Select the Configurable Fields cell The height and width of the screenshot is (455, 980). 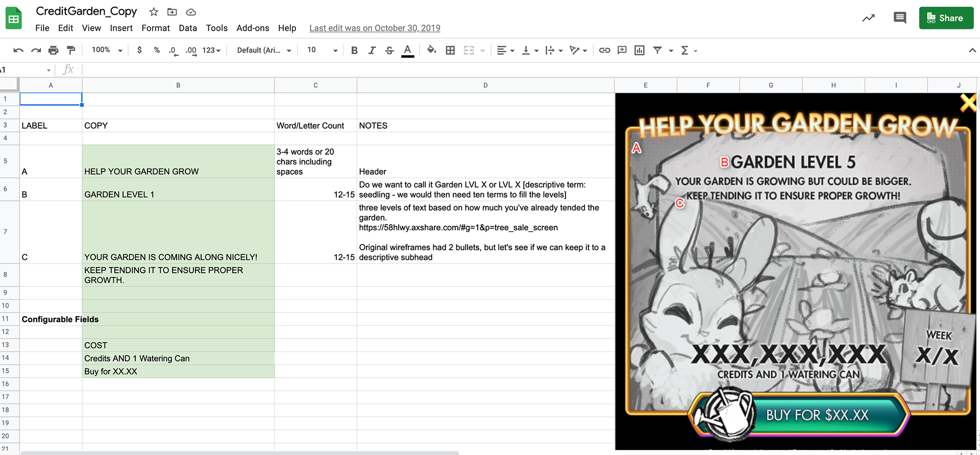click(51, 319)
